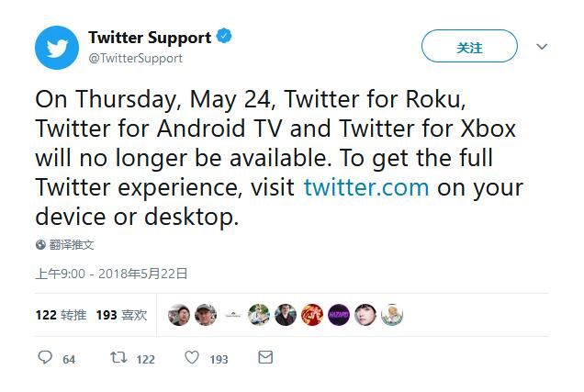This screenshot has height=392, width=584.
Task: Click the Twitter Support bird avatar
Action: [x=57, y=47]
